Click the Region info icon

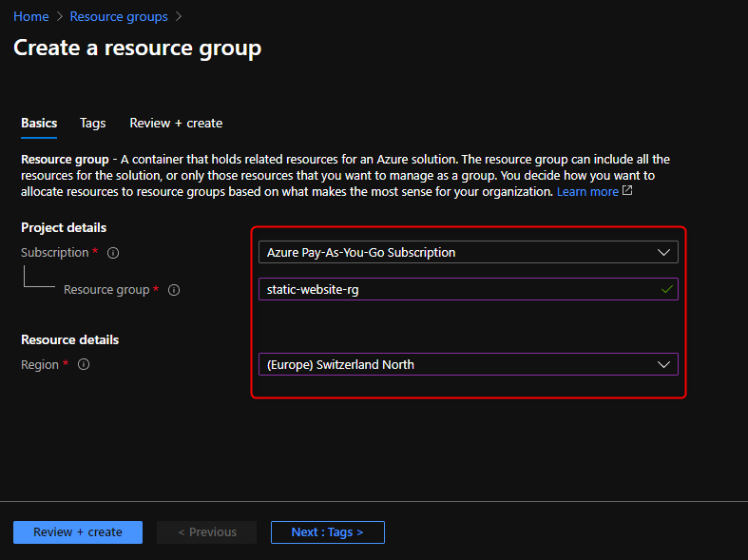84,364
